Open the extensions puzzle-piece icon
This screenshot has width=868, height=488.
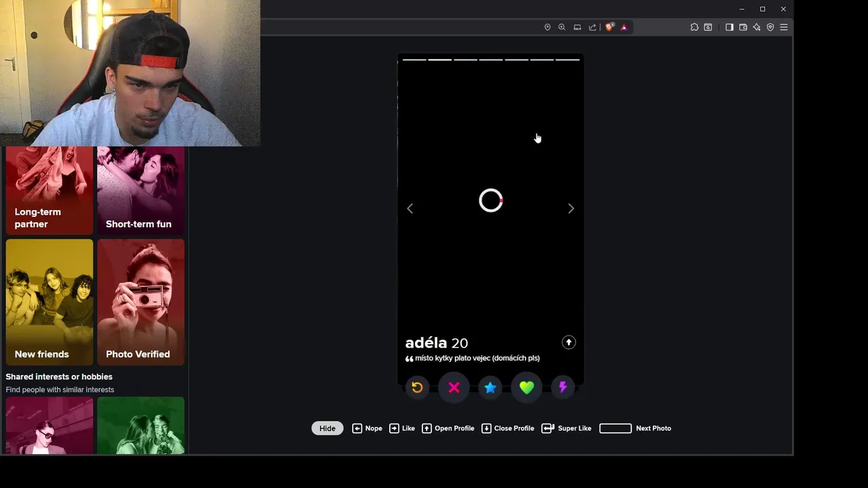point(694,27)
